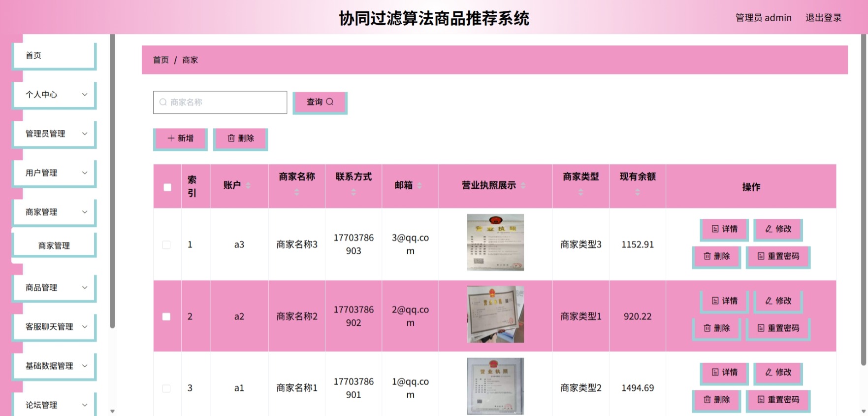Click the 操作 column header

[x=751, y=187]
